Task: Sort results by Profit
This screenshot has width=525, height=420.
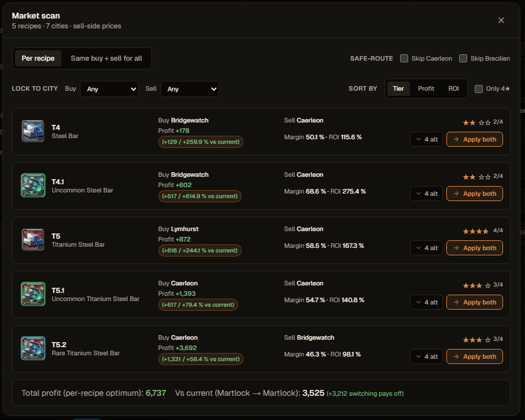Action: click(426, 89)
